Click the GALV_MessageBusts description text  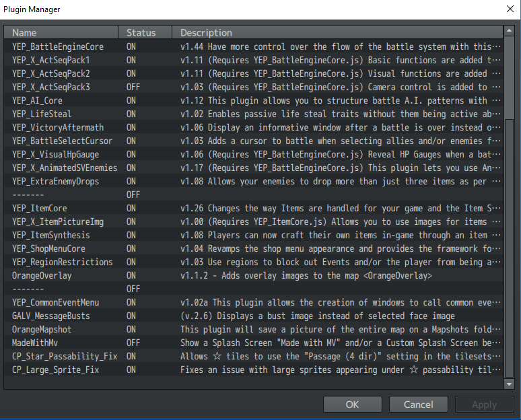point(318,316)
